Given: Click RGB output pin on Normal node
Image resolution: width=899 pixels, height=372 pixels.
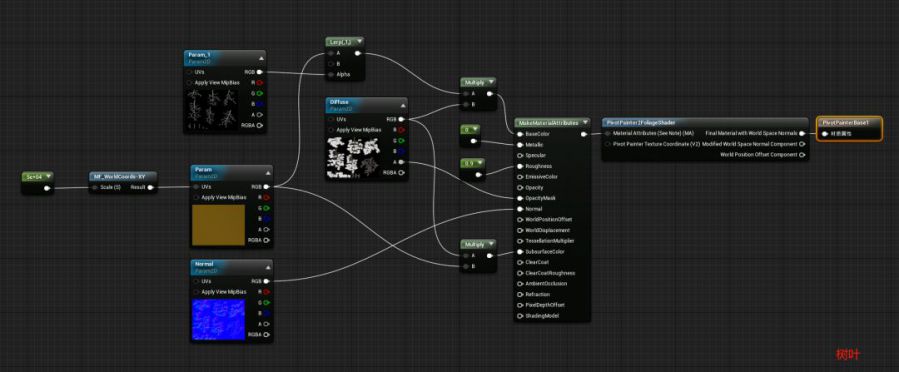Looking at the screenshot, I should pyautogui.click(x=267, y=281).
